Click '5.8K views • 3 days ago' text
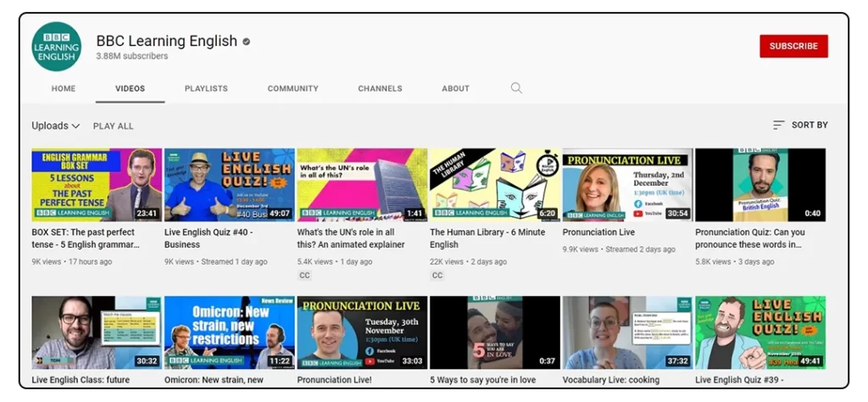Image resolution: width=868 pixels, height=402 pixels. (735, 261)
